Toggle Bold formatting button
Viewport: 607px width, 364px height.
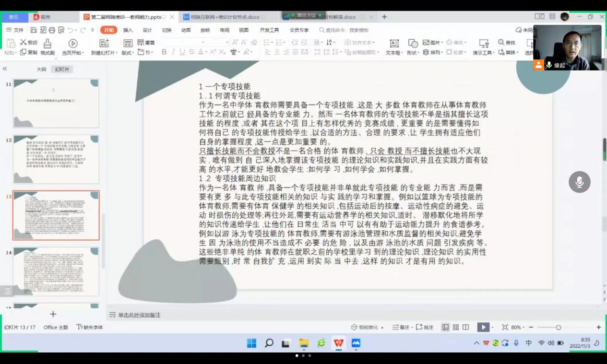click(164, 52)
